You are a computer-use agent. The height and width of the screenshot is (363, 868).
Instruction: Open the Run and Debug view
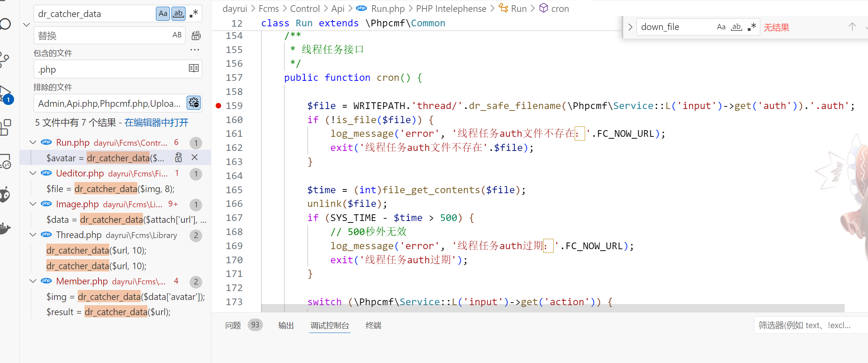pos(6,95)
